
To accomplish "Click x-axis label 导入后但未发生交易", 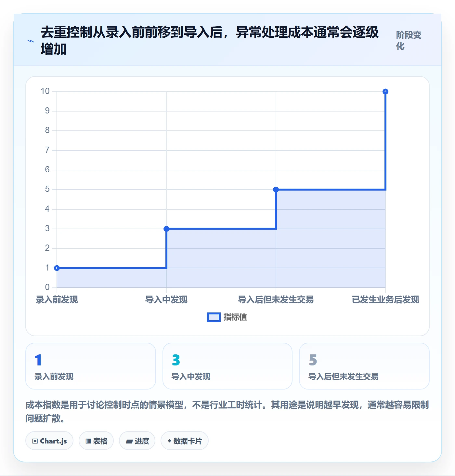I will pos(276,300).
